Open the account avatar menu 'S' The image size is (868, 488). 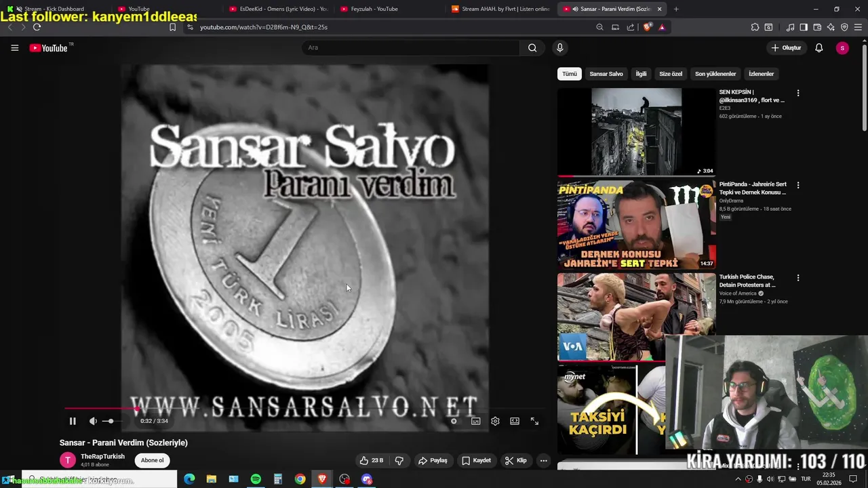(842, 47)
